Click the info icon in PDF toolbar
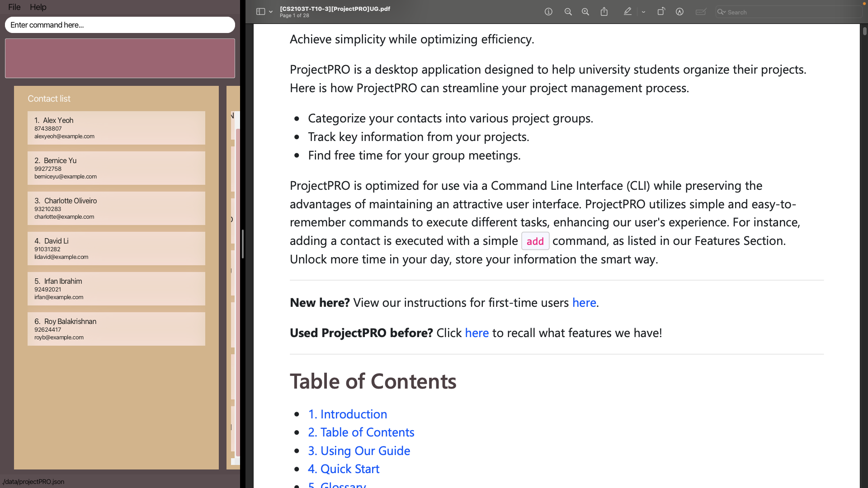This screenshot has height=488, width=868. coord(548,11)
